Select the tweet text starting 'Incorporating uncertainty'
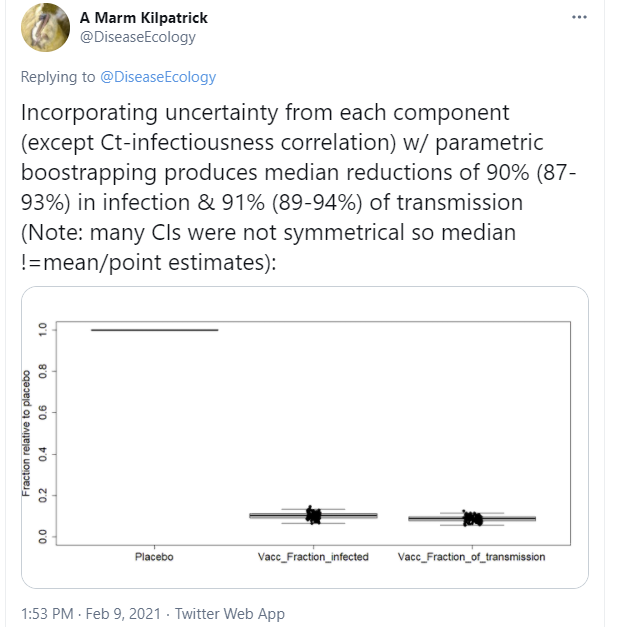Viewport: 624px width, 627px height. (298, 187)
